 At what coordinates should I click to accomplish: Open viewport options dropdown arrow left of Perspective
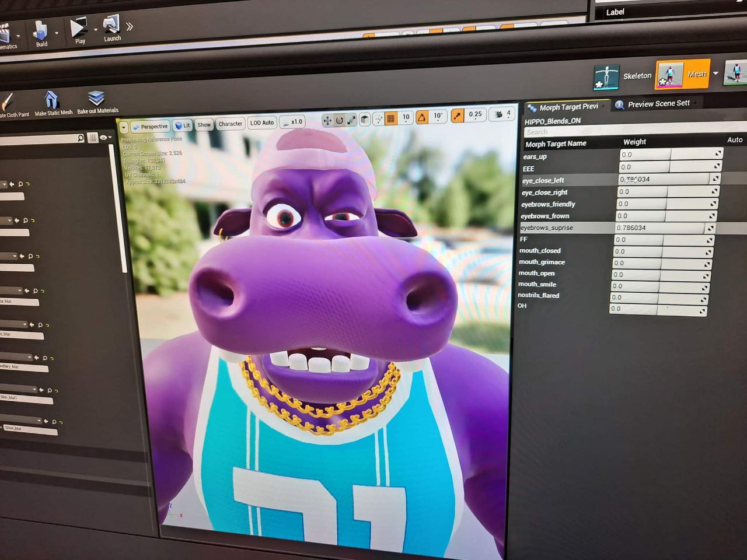(x=124, y=127)
